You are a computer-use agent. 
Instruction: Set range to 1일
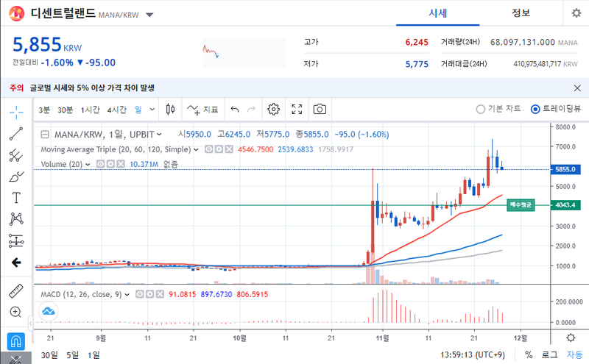point(94,355)
